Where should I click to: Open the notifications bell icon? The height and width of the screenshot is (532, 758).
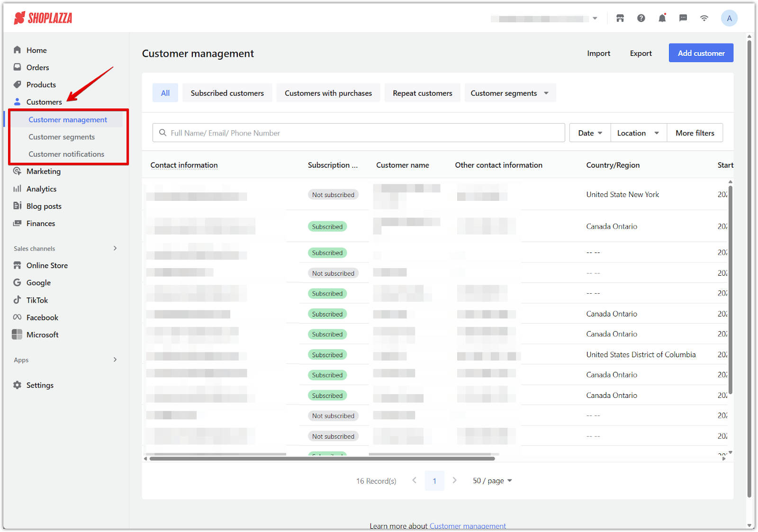[x=662, y=18]
